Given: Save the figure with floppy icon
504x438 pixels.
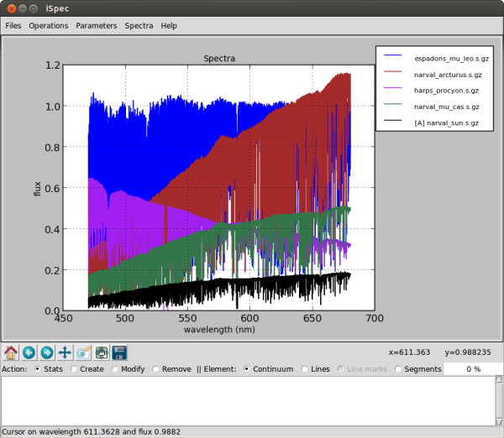Looking at the screenshot, I should pyautogui.click(x=119, y=352).
